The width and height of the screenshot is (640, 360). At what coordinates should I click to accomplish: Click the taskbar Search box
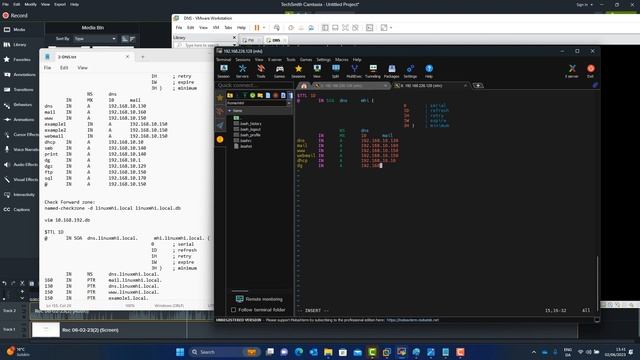[225, 352]
